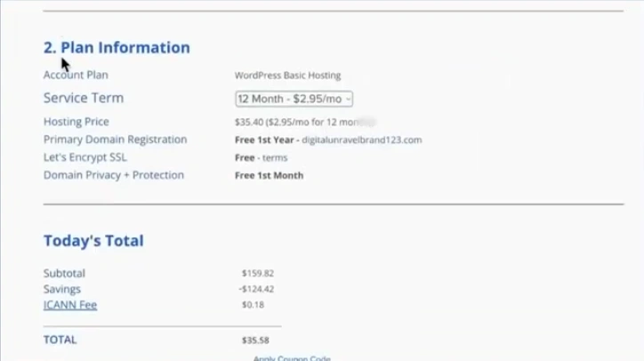
Task: Click the $0.18 ICANN fee amount
Action: [x=252, y=305]
